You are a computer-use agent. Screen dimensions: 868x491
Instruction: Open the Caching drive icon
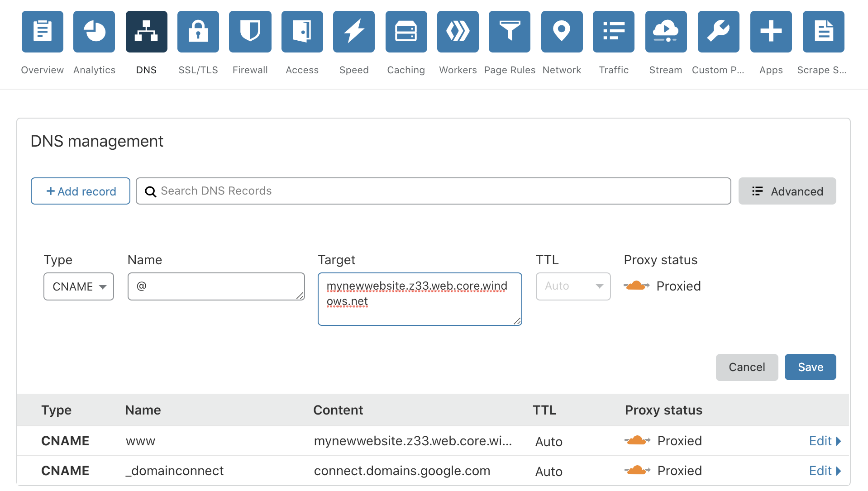pyautogui.click(x=406, y=32)
